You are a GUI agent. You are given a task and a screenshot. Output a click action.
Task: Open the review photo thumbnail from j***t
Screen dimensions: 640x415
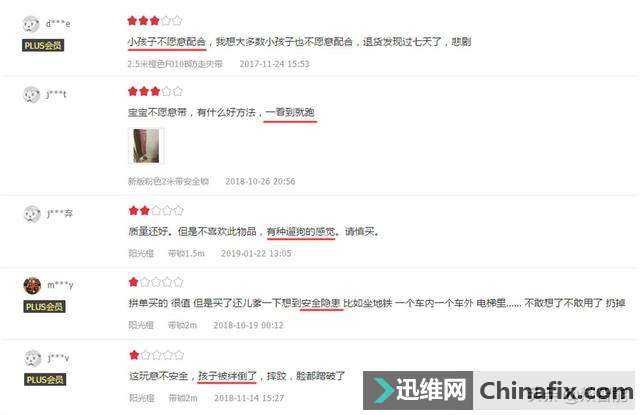pos(146,146)
